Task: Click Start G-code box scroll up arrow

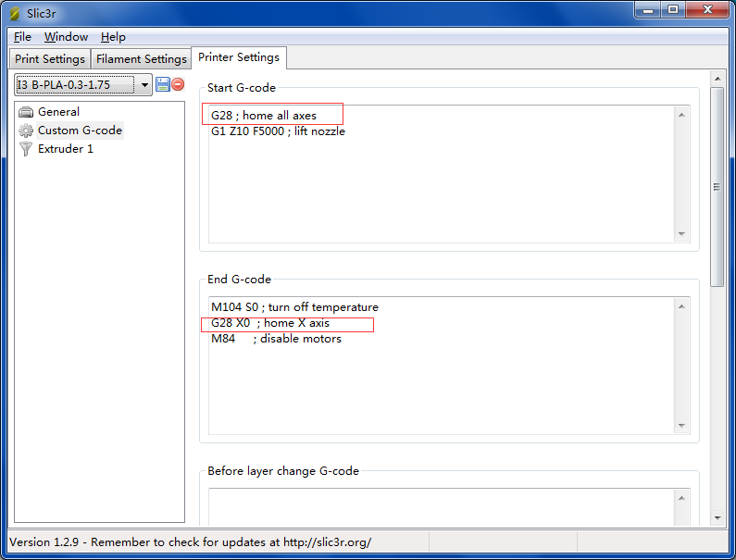Action: click(x=681, y=115)
